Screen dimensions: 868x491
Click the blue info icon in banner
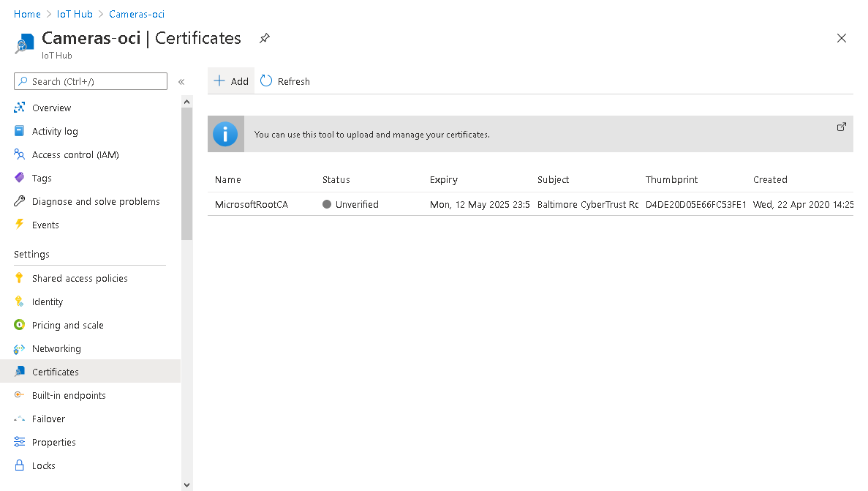[225, 134]
